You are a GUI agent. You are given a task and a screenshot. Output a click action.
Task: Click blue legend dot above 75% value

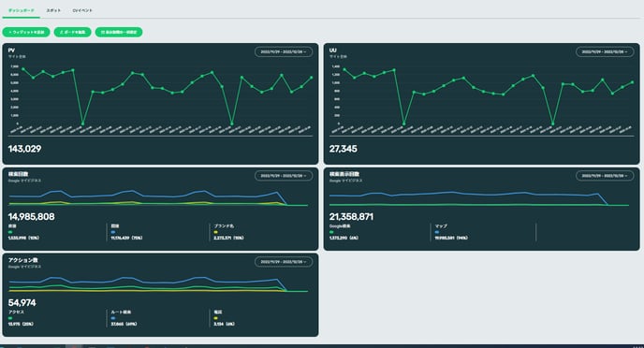(113, 232)
